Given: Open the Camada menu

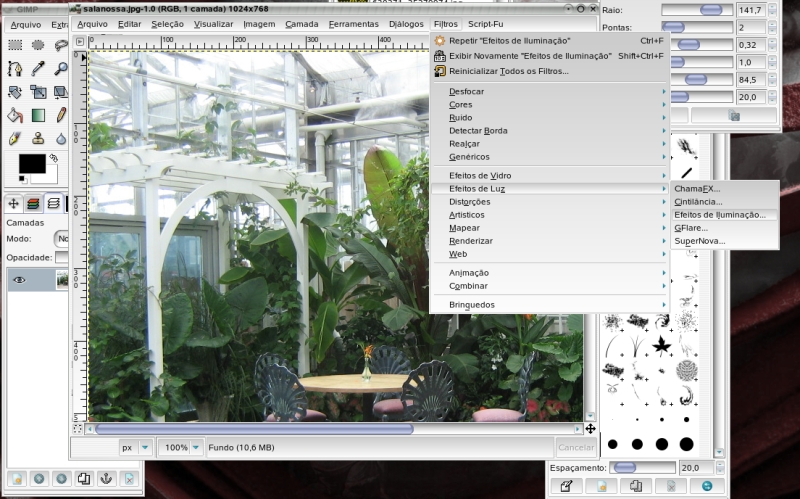Looking at the screenshot, I should (x=302, y=24).
